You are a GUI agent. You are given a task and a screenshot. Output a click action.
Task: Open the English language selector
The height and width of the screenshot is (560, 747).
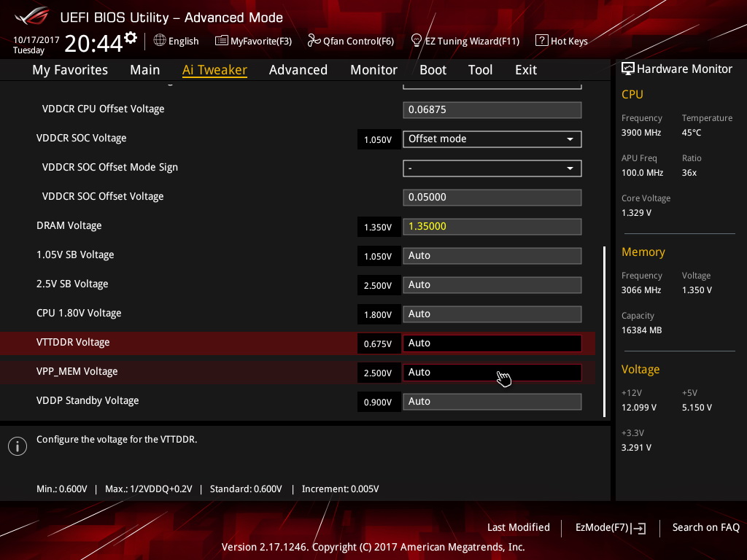click(x=177, y=41)
